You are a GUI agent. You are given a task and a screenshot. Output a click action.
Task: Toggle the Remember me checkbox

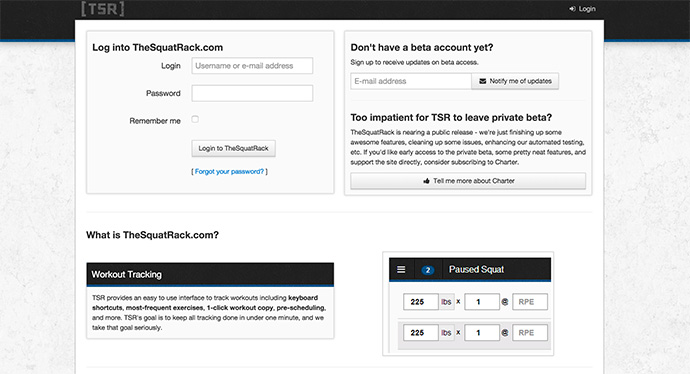click(195, 119)
